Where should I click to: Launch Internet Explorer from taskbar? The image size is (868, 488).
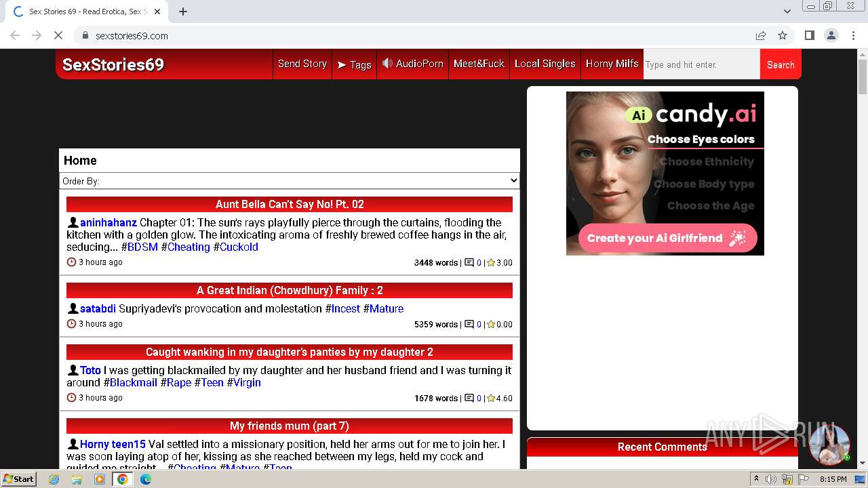coord(54,479)
